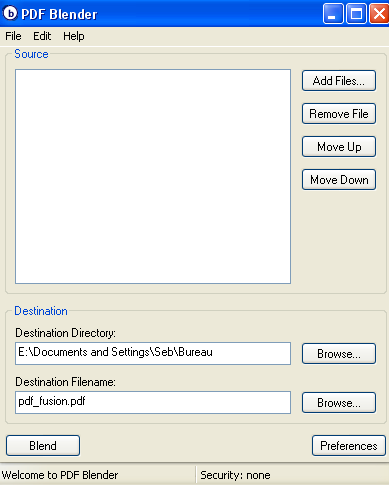The width and height of the screenshot is (389, 485).
Task: Focus the Destination Filename field pdf_fusion.pdf
Action: tap(153, 403)
